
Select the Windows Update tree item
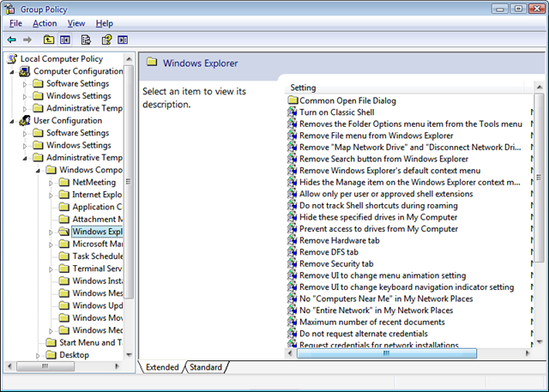pos(97,305)
